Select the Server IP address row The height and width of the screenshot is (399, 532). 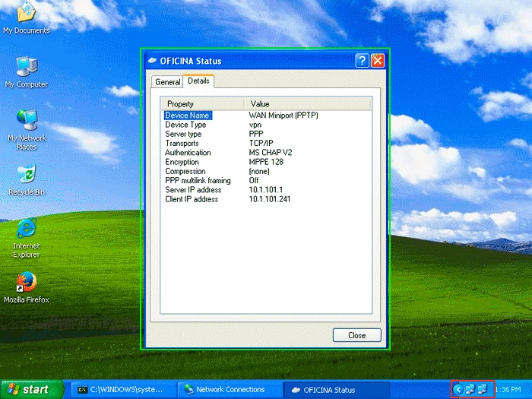(266, 190)
